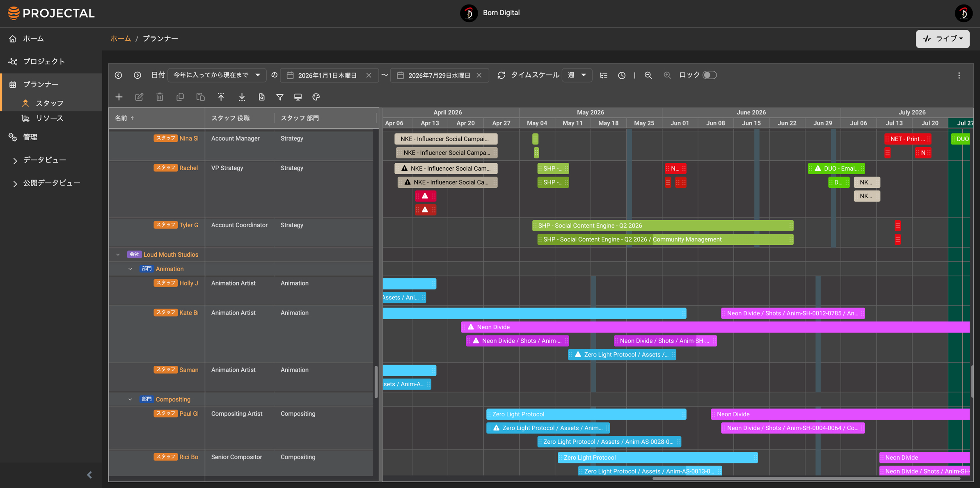Select the Community Management task bar
Screen dimensions: 980x488
665,239
